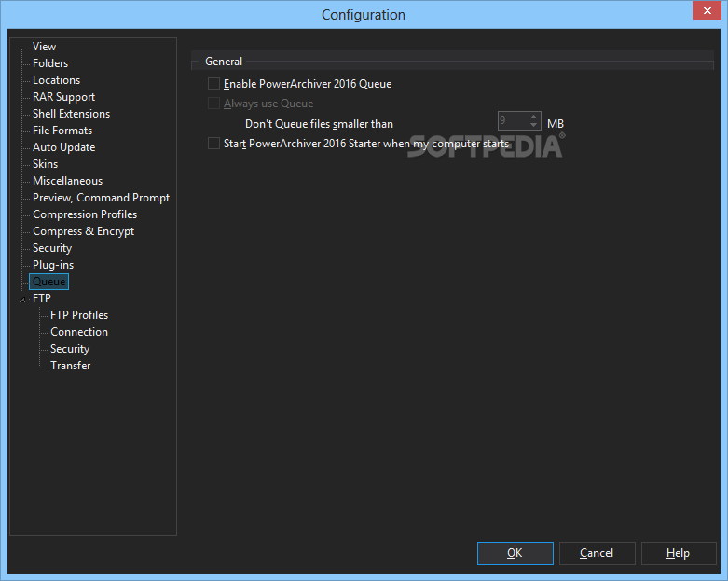Viewport: 728px width, 581px height.
Task: Open the View settings page
Action: point(44,47)
